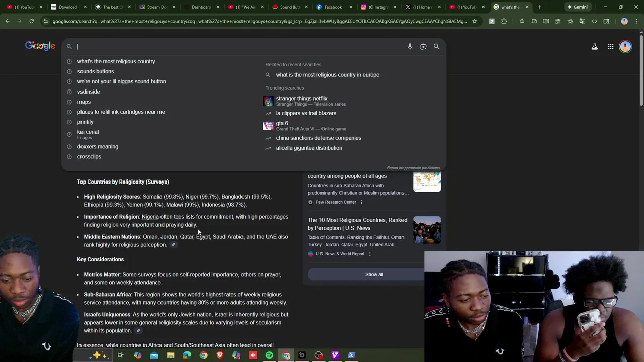Screen dimensions: 644x362
Task: Choose crossclips suggestion
Action: coord(89,156)
